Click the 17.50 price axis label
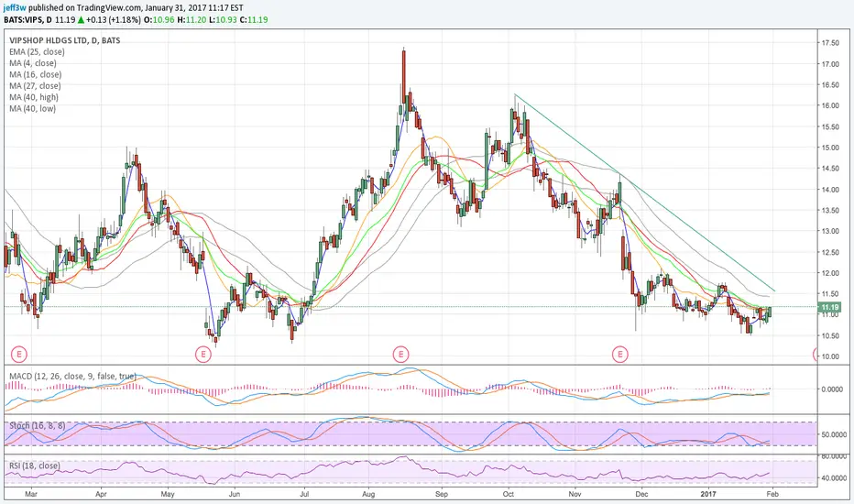The image size is (854, 504). coord(830,43)
